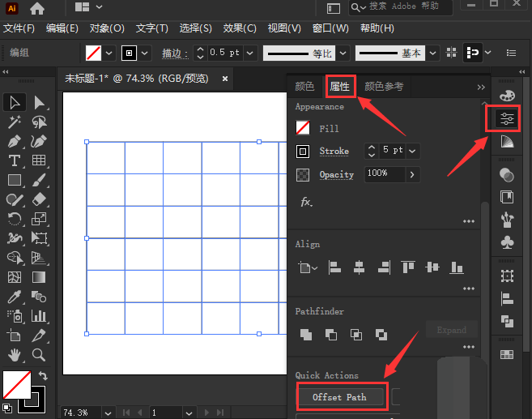Image resolution: width=532 pixels, height=419 pixels.
Task: Switch to the 颜色 tab
Action: [x=304, y=86]
